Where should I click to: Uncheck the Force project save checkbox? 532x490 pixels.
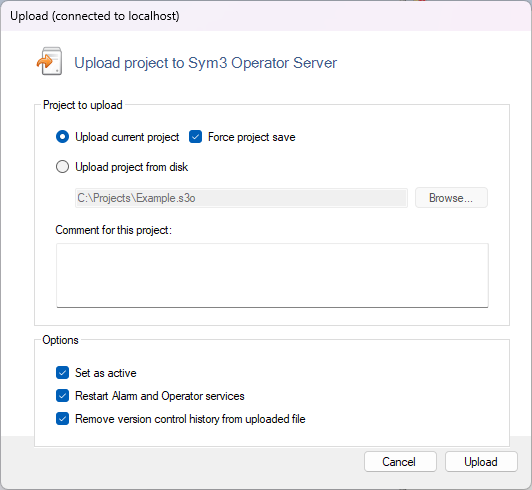(195, 137)
